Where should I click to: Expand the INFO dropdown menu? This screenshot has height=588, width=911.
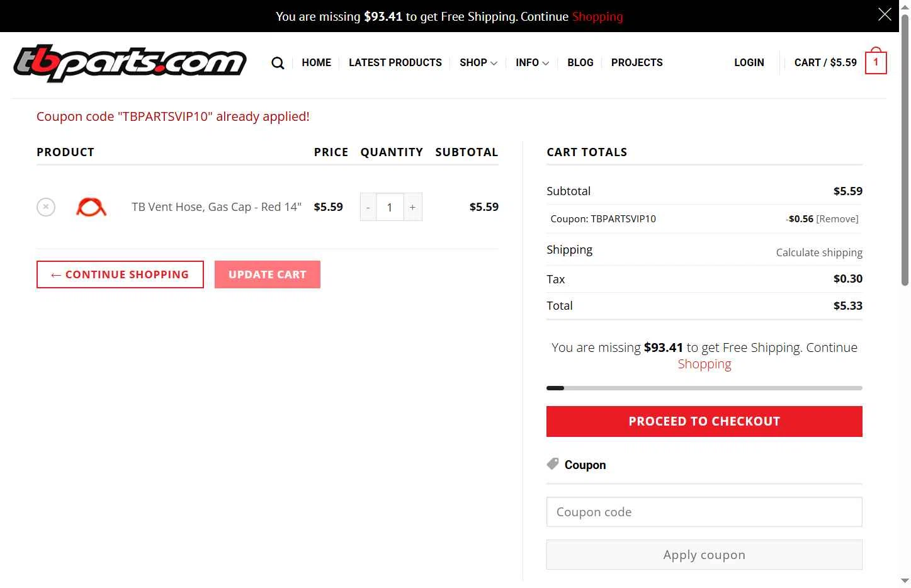click(532, 62)
